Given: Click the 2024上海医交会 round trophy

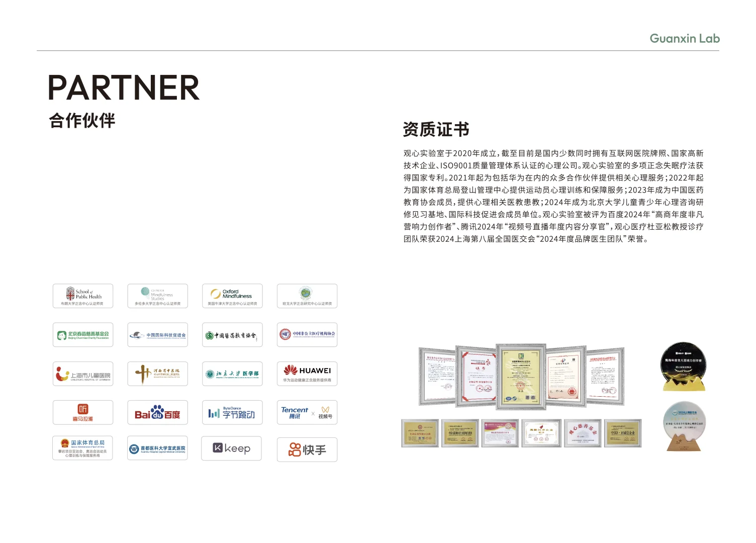Looking at the screenshot, I should pyautogui.click(x=684, y=426).
